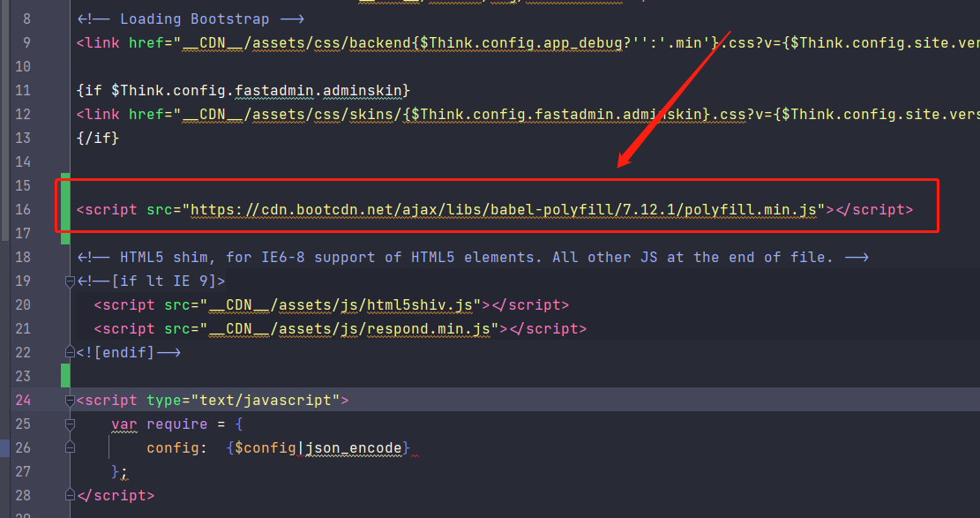
Task: Click the green change marker beside line 16
Action: click(65, 209)
